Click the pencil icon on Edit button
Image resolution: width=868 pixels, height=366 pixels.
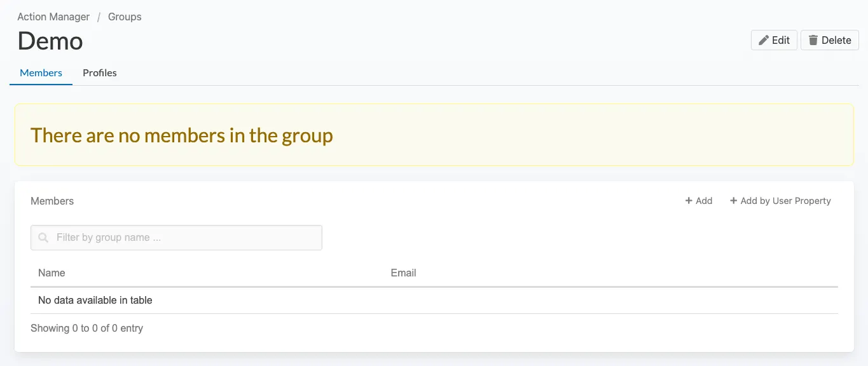[764, 40]
